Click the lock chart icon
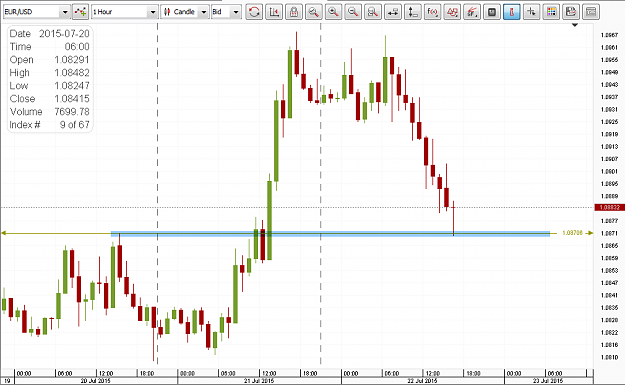Viewport: 625px width, 386px height. 294,12
